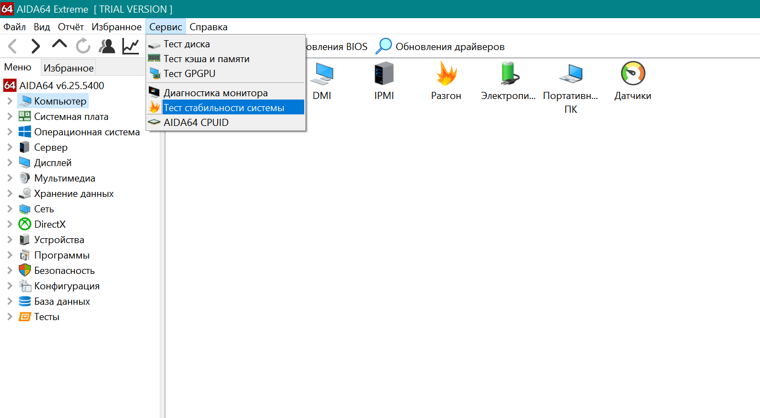760x418 pixels.
Task: Open the Справка menu
Action: coord(208,27)
